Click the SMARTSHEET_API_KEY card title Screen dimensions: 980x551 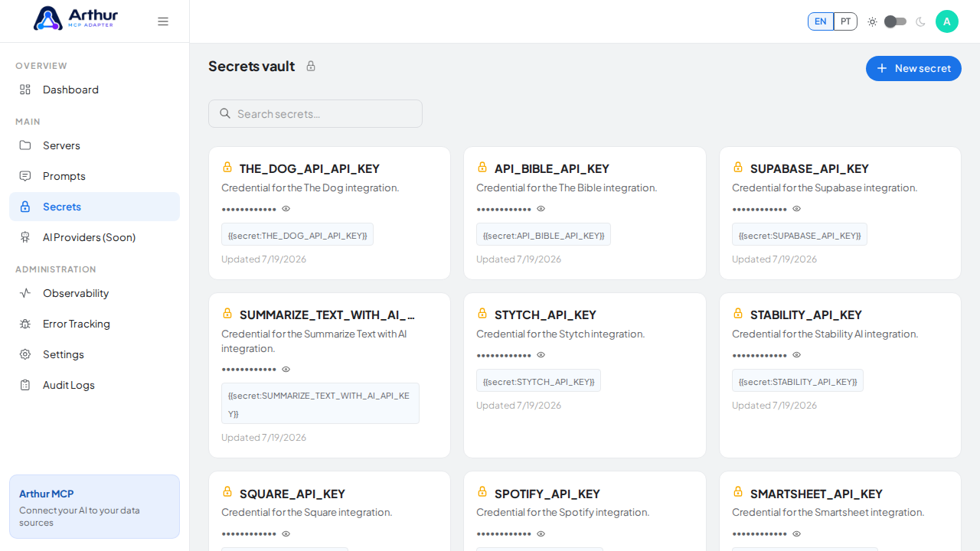click(816, 494)
